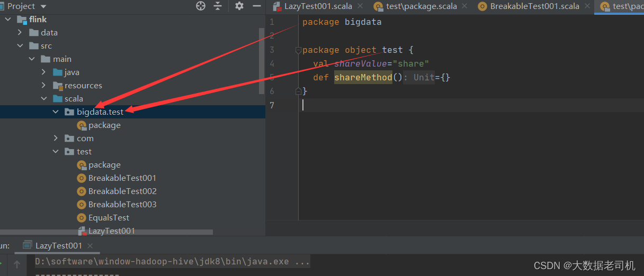The width and height of the screenshot is (644, 276).
Task: Close the LazyTest001.scala editor tab
Action: tap(361, 6)
